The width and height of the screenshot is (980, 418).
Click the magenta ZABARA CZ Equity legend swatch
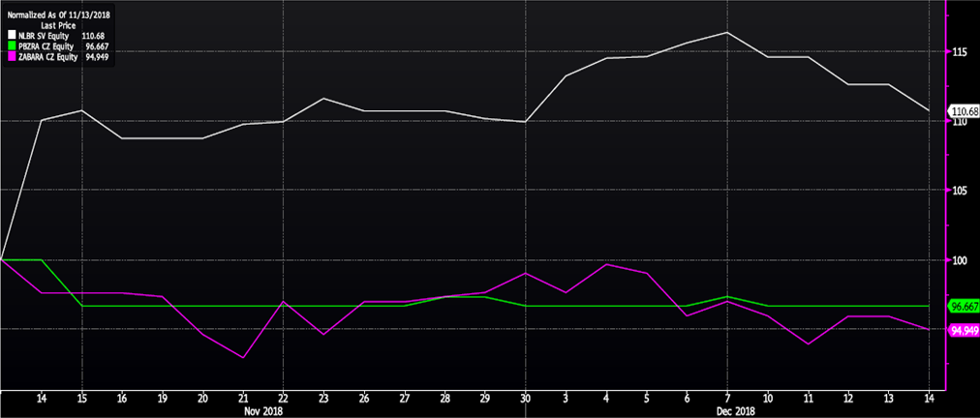click(12, 57)
